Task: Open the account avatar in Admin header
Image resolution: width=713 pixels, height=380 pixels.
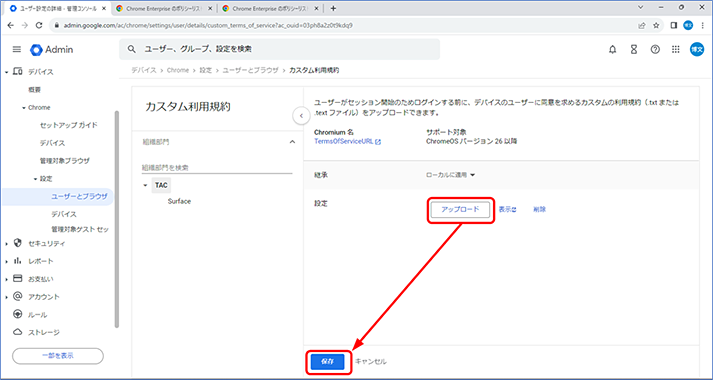Action: [x=697, y=50]
